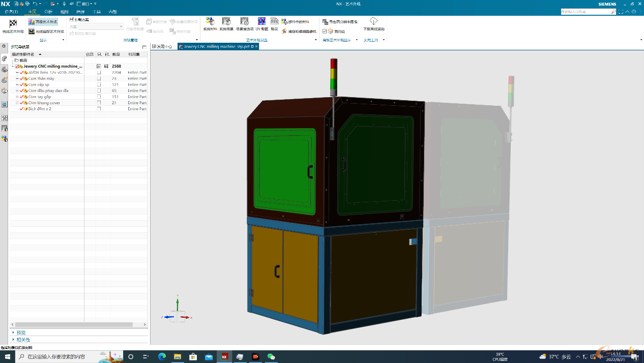
Task: Open Scene Preferences with gear icon
Action: pos(245,24)
